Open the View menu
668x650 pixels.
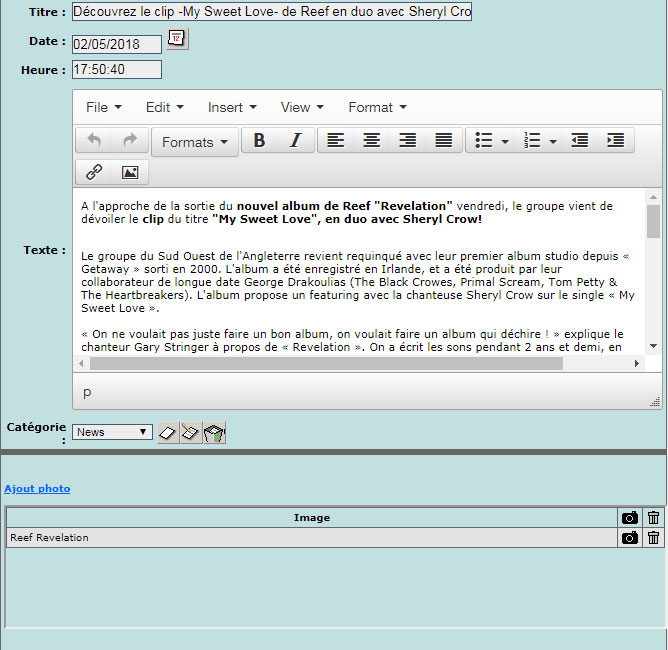tap(302, 107)
